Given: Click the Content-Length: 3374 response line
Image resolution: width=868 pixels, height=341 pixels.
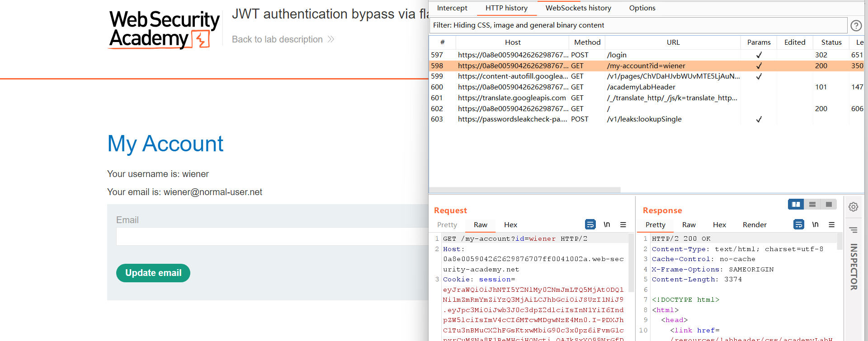Looking at the screenshot, I should [x=697, y=280].
